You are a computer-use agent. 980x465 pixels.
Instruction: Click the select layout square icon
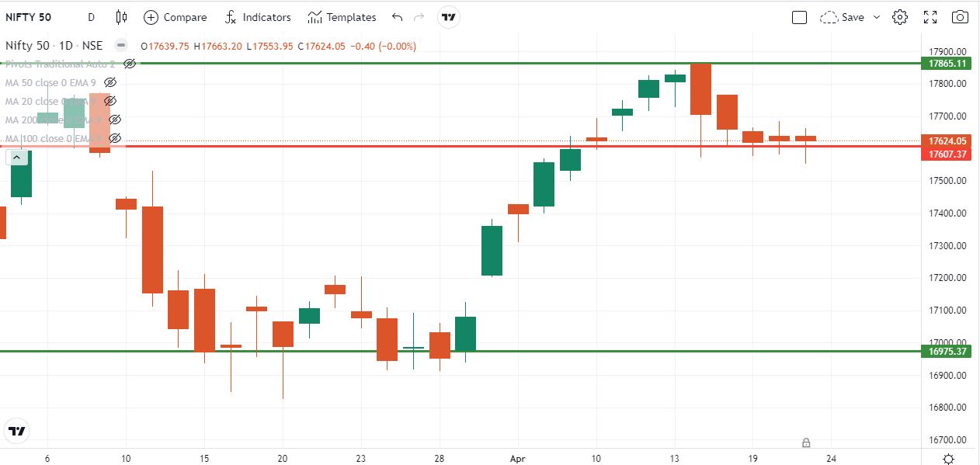pos(799,17)
